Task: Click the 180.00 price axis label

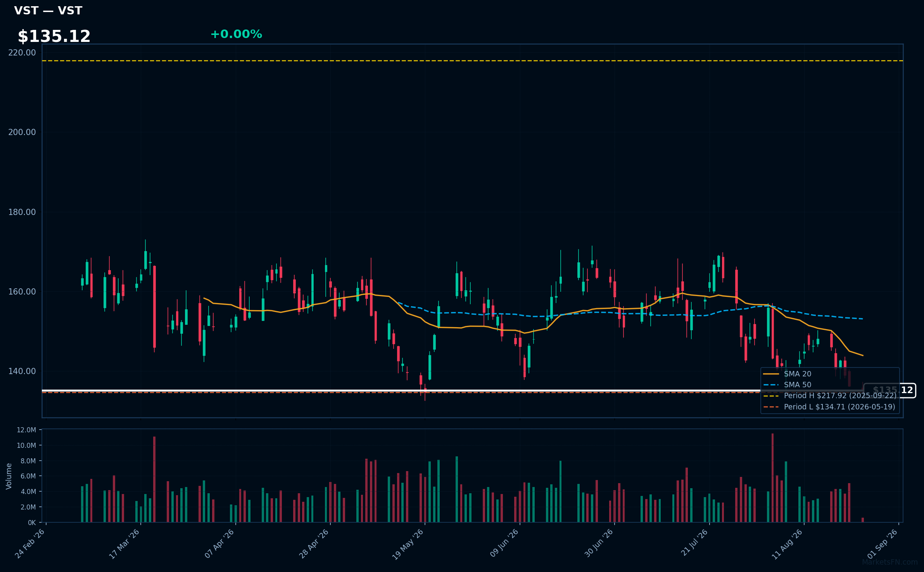Action: pos(22,212)
